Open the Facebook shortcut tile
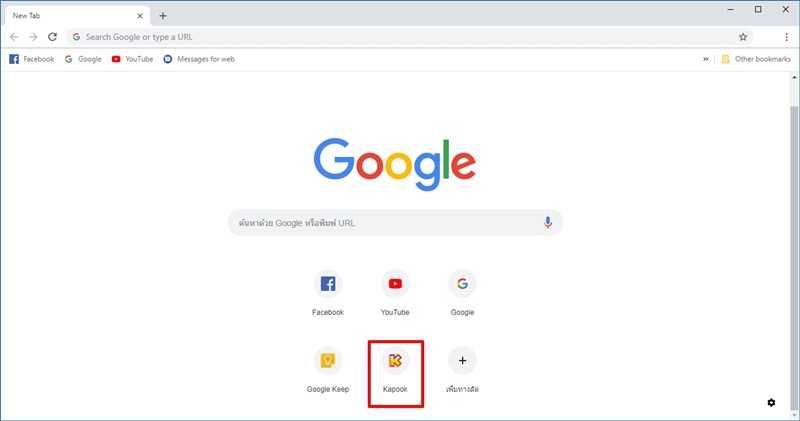The image size is (800, 421). [x=328, y=293]
